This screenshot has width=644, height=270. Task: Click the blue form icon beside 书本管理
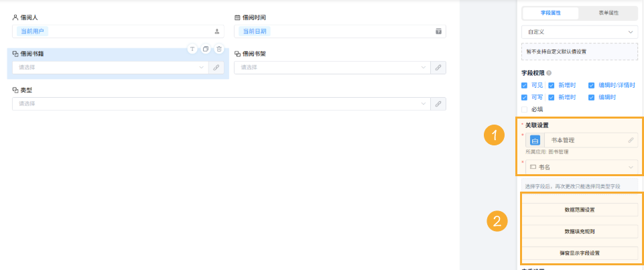[x=535, y=140]
